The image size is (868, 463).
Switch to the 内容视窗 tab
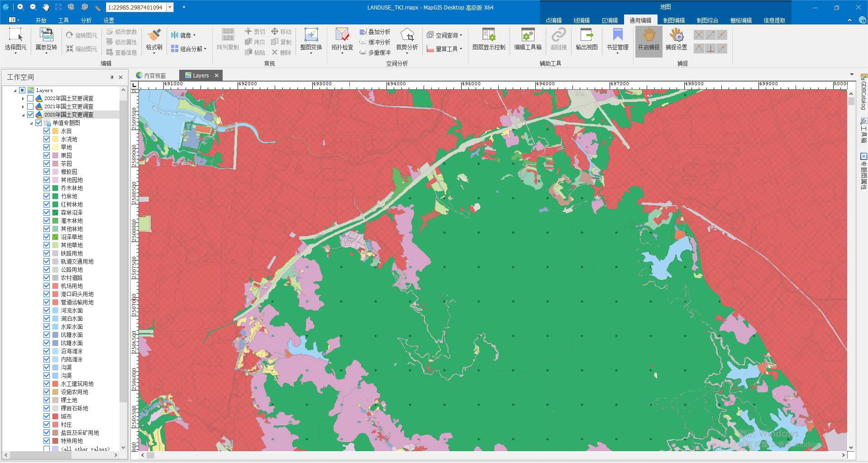tap(151, 76)
